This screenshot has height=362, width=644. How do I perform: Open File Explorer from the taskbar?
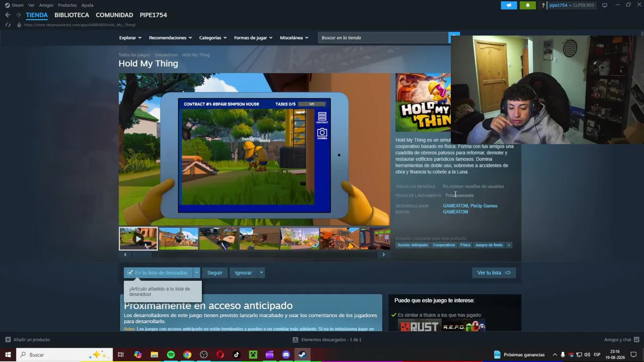pos(154,355)
